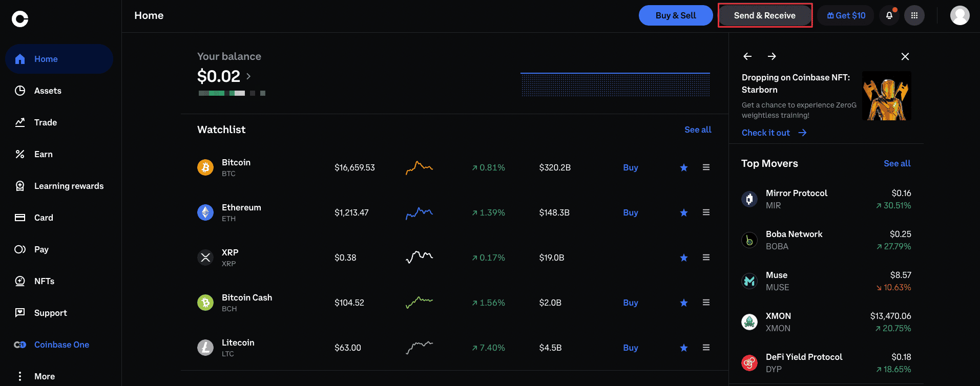Click the XMON token icon
Viewport: 980px width, 386px height.
(749, 321)
